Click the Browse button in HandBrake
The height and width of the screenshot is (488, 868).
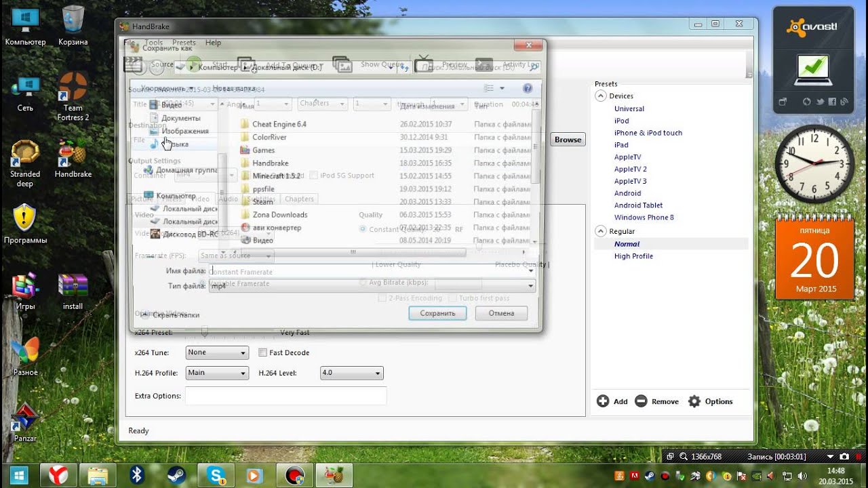pyautogui.click(x=568, y=140)
